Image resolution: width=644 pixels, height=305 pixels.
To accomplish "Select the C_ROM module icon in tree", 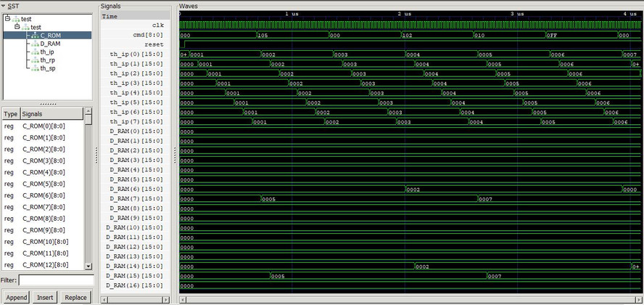I will (34, 35).
